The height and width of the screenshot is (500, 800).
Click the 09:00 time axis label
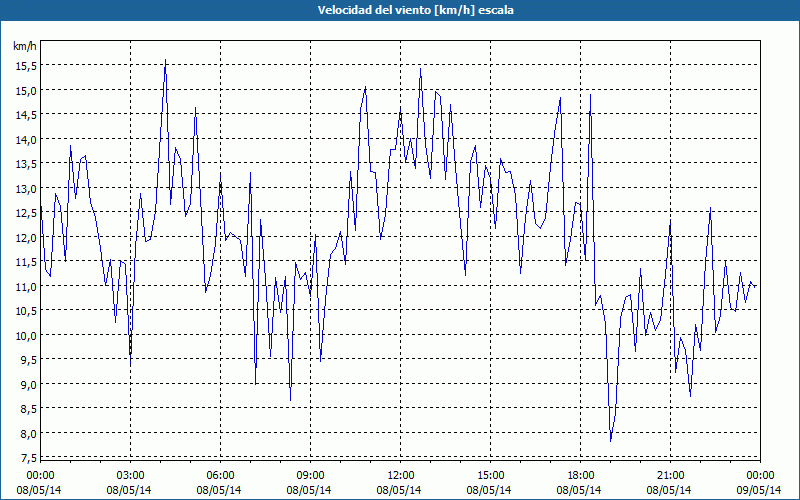(310, 476)
